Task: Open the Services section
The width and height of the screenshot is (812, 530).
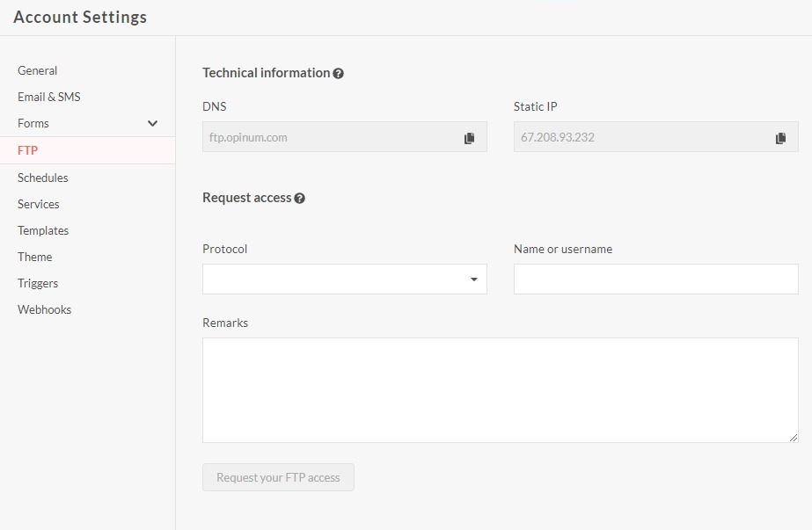Action: click(39, 204)
